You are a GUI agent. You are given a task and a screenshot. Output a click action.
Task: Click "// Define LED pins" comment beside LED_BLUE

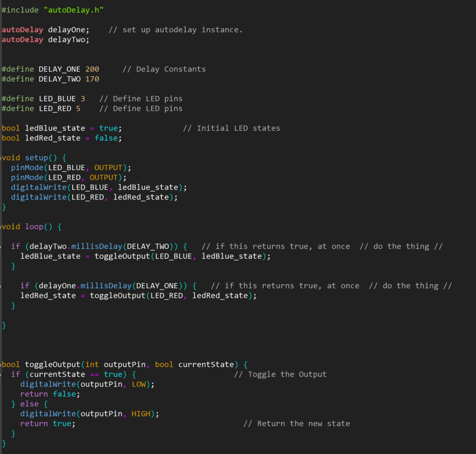coord(141,99)
